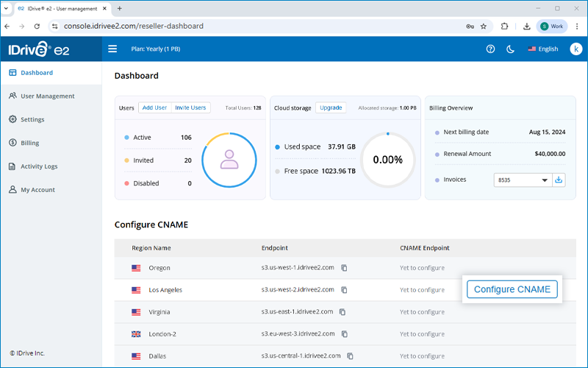Select the IDrive e2 User management tab

pos(62,9)
